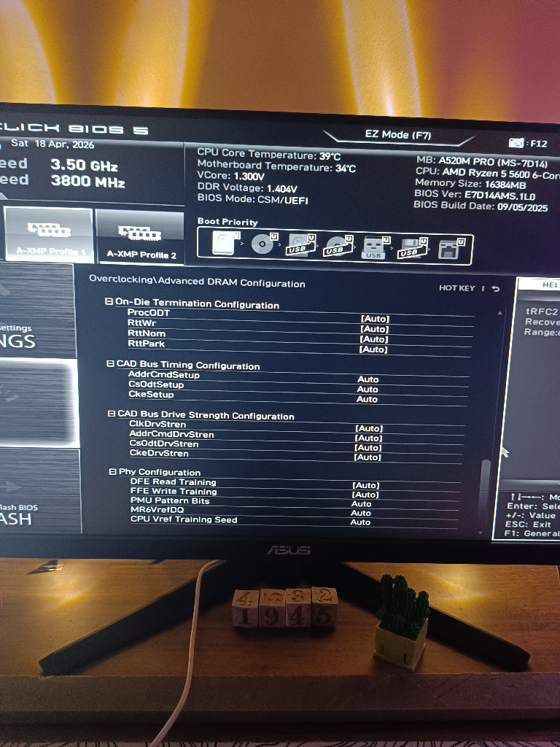Collapse the Phy Configuration section
The height and width of the screenshot is (747, 560).
coord(113,472)
